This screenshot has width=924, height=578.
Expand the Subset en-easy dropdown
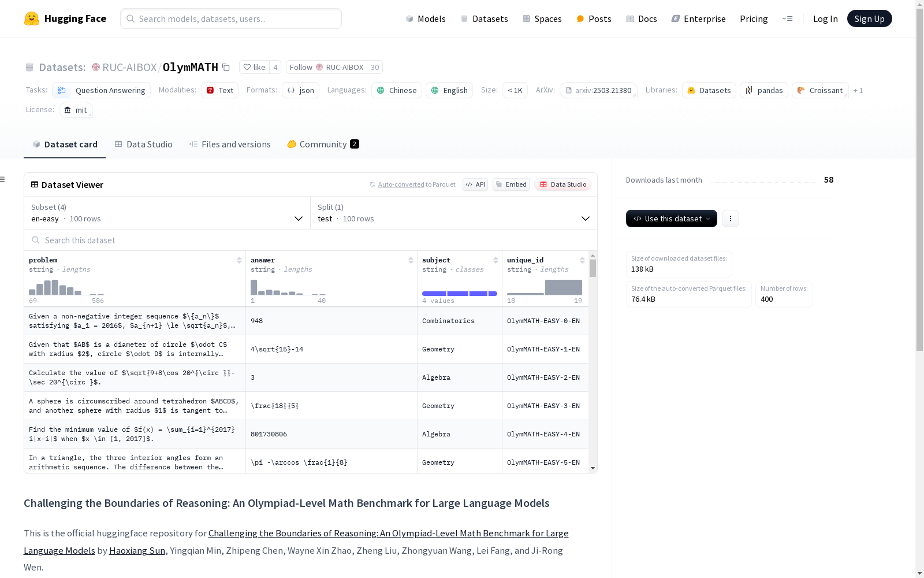167,213
